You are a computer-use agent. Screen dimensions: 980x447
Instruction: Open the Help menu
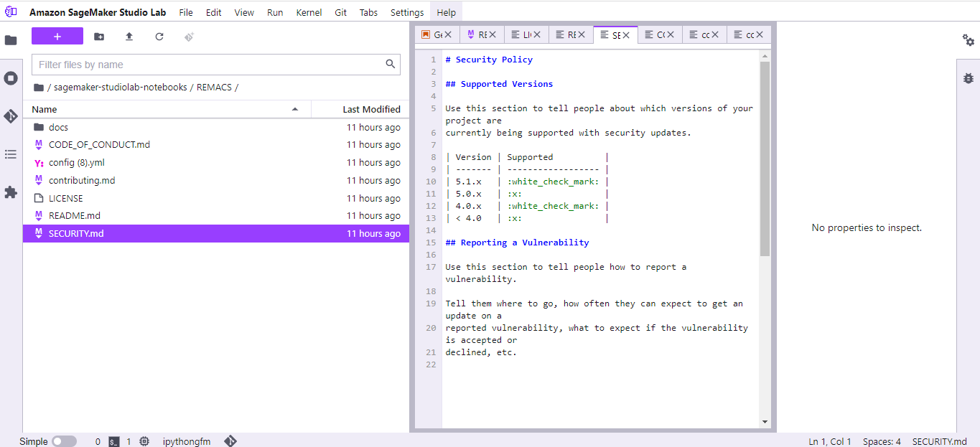tap(447, 12)
